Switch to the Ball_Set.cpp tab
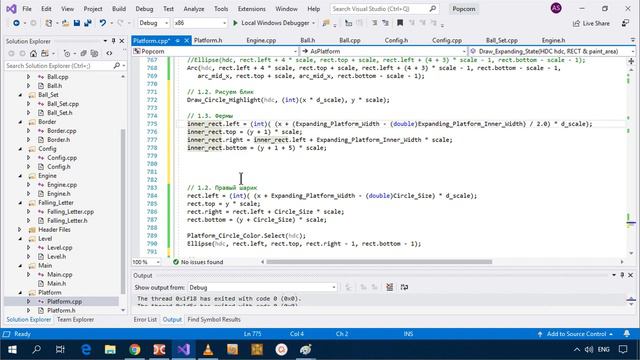Viewport: 640px width, 360px height. pyautogui.click(x=502, y=40)
